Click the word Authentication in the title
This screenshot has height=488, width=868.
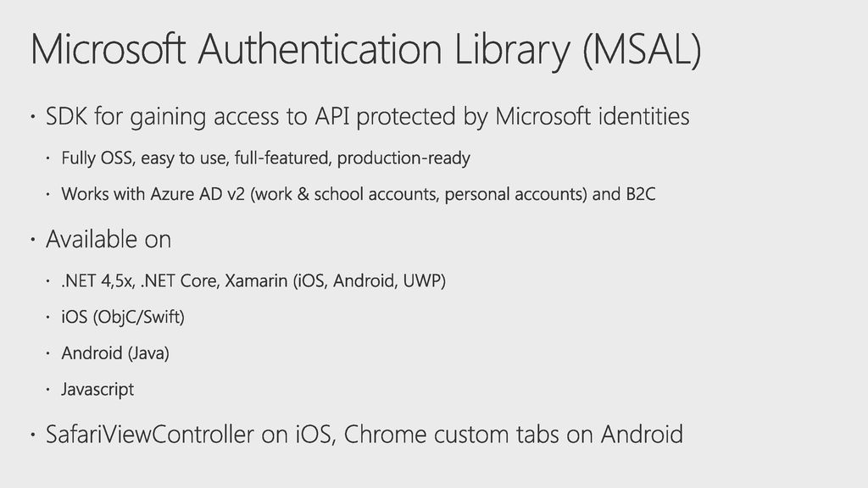coord(320,50)
